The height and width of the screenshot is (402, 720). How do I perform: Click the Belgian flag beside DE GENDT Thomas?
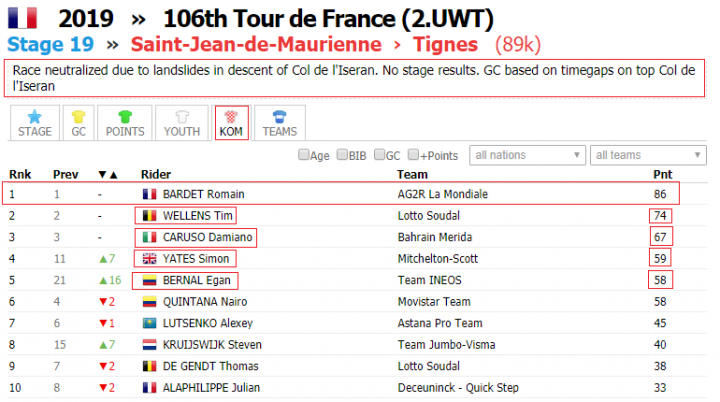(149, 367)
